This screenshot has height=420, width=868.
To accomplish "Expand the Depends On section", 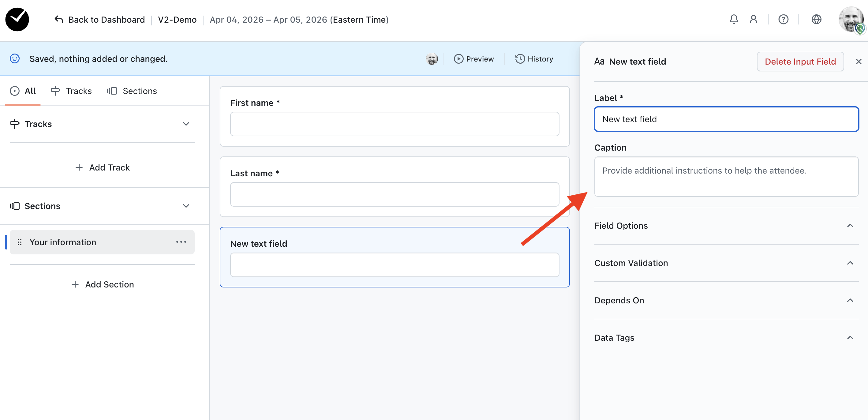I will pos(850,301).
